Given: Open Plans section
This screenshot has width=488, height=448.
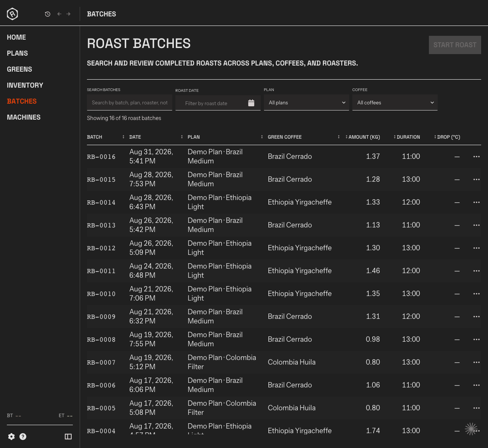Looking at the screenshot, I should point(18,53).
